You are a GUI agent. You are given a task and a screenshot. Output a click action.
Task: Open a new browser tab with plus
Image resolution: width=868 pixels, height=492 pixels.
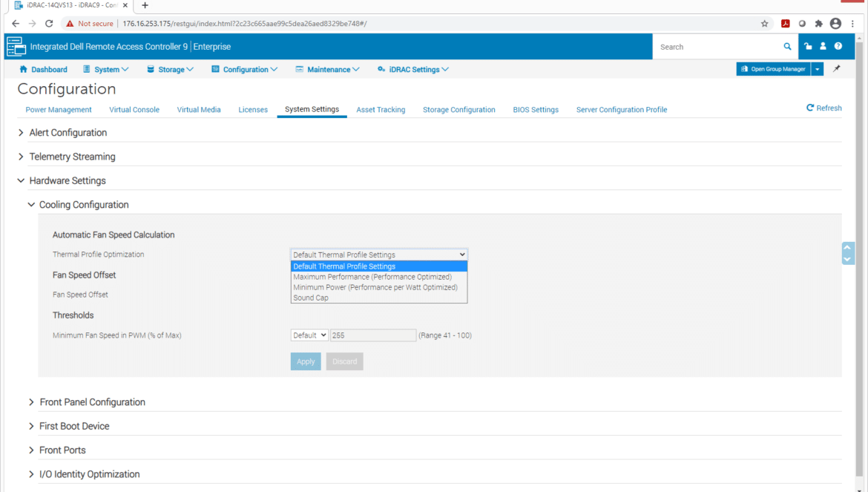(x=145, y=5)
